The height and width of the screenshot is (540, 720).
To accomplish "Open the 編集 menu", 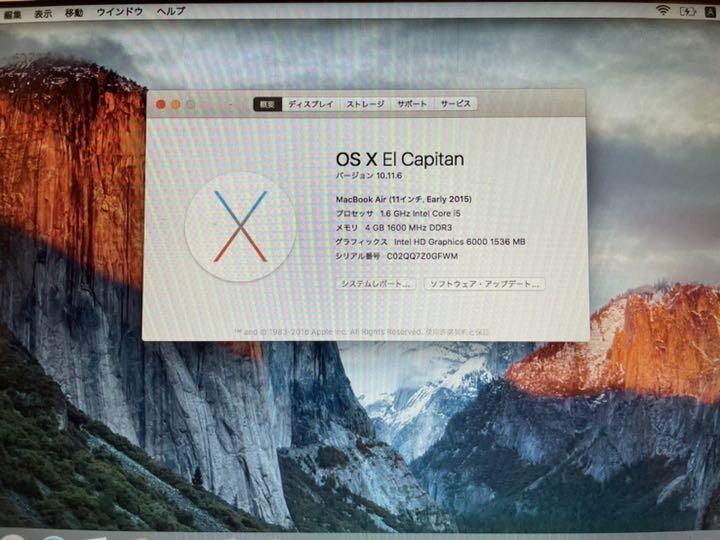I will (12, 14).
